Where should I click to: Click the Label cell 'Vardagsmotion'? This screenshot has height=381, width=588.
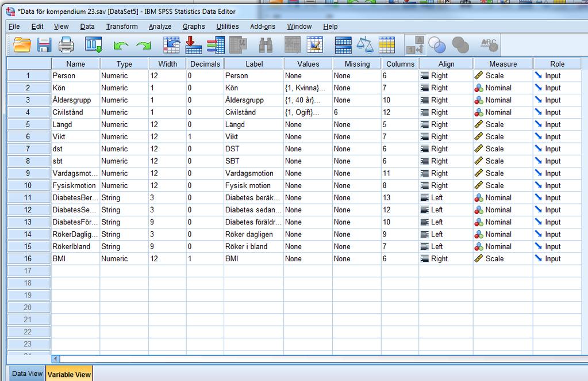coord(254,173)
